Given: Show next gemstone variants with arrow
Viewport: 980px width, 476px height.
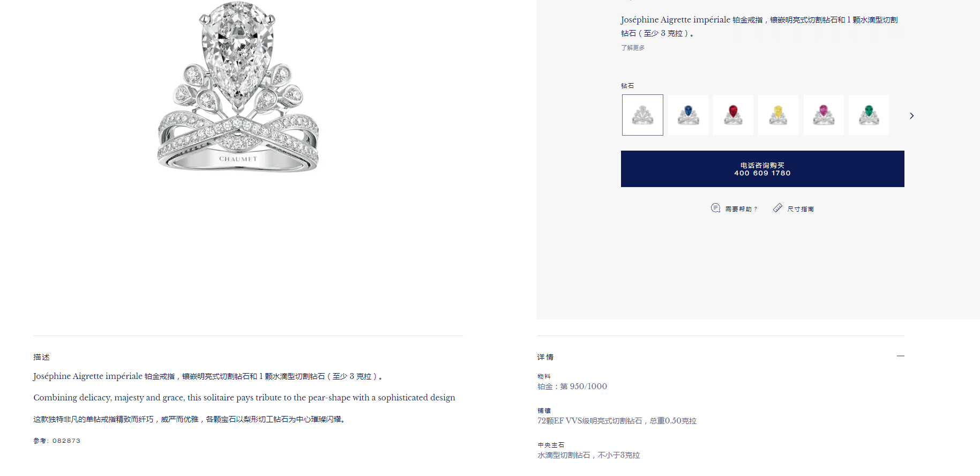Looking at the screenshot, I should point(911,116).
